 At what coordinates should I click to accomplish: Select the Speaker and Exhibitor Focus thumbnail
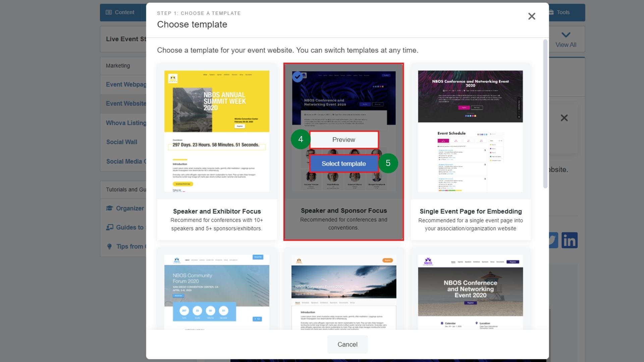[217, 130]
